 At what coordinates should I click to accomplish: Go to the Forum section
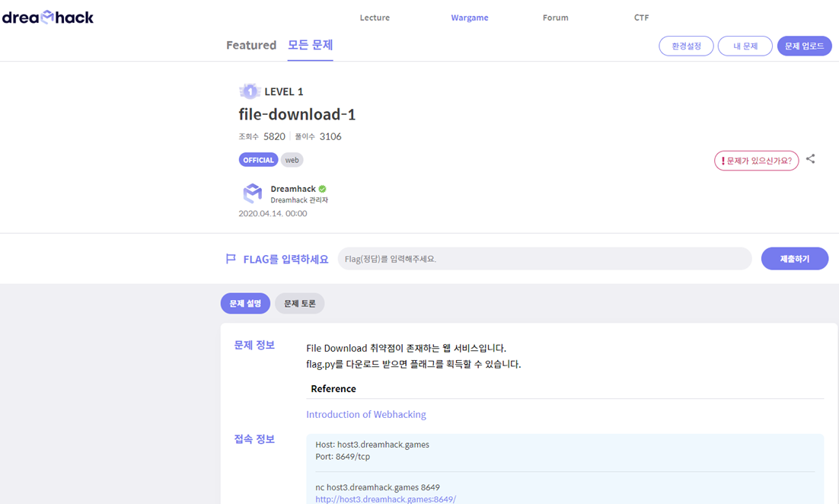pos(556,18)
